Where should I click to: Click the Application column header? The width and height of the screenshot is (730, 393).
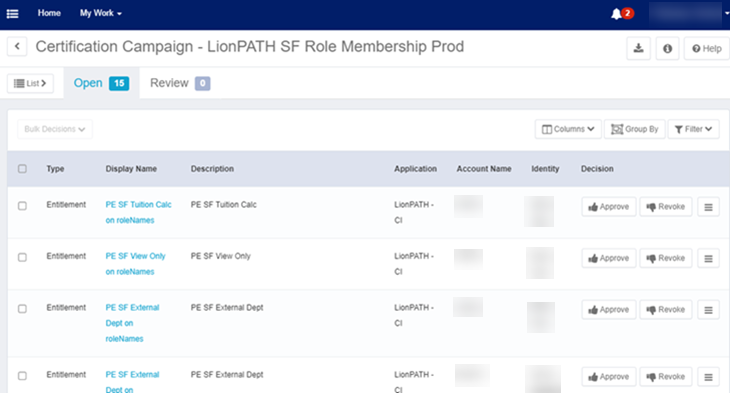click(x=415, y=169)
